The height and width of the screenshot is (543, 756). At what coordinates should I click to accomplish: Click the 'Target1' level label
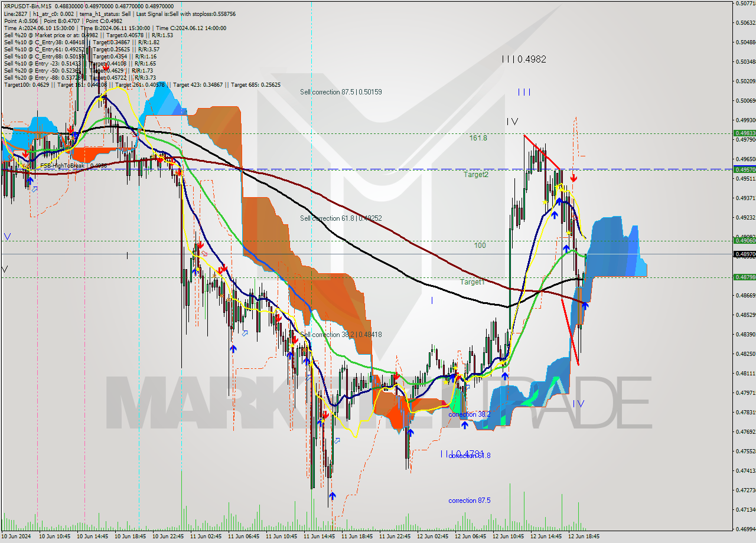[473, 282]
